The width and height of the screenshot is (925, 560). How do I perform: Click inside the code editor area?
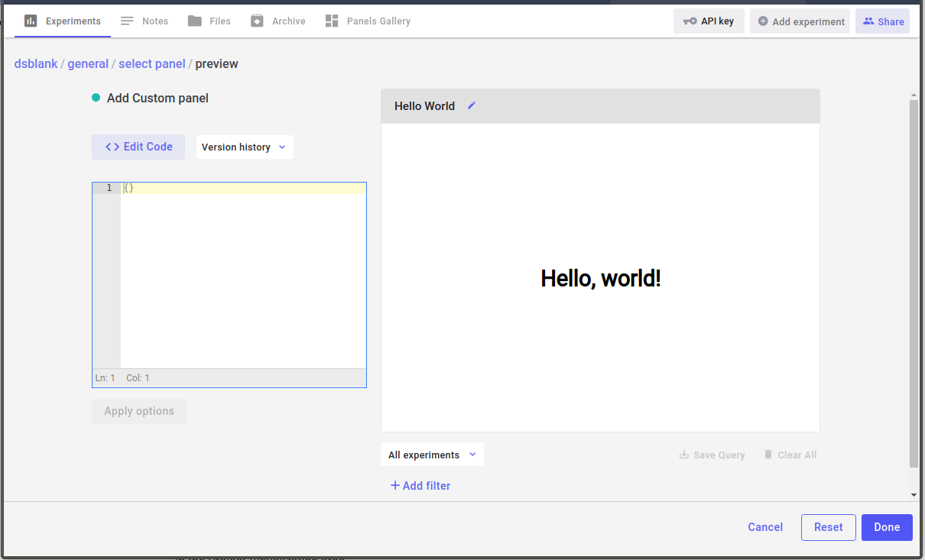click(x=243, y=275)
